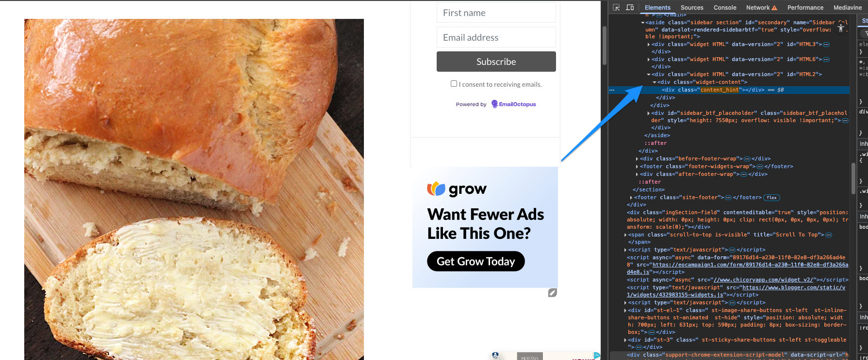Click the ellipsis on the HTML6 widget node
Viewport: 868px width, 360px height.
pyautogui.click(x=826, y=60)
